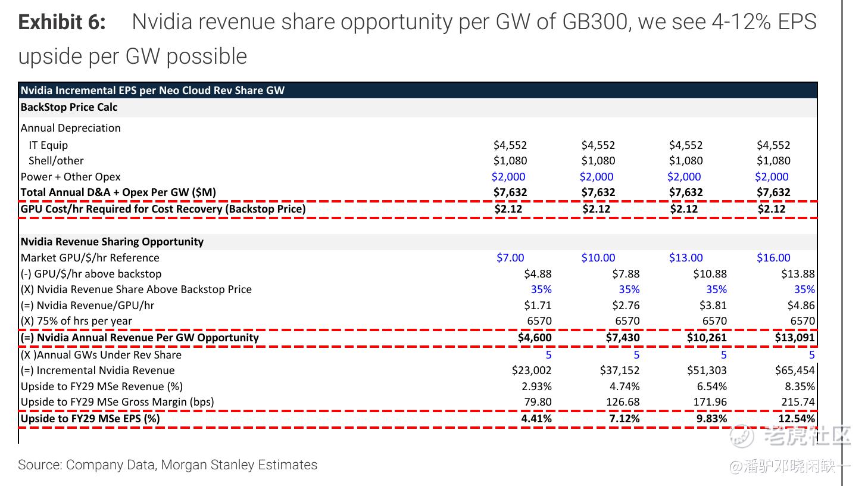Image resolution: width=868 pixels, height=486 pixels.
Task: Select the $4.88 above-backstop value
Action: (538, 274)
